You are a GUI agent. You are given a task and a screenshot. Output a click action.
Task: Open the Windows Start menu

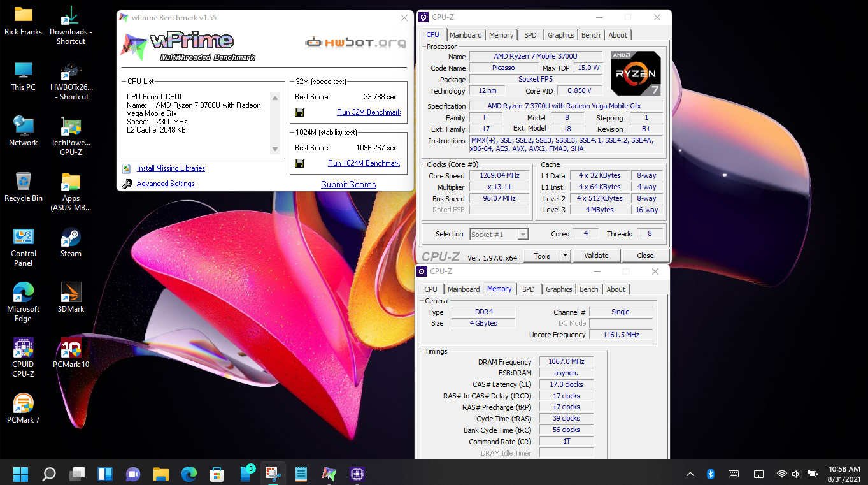tap(20, 474)
